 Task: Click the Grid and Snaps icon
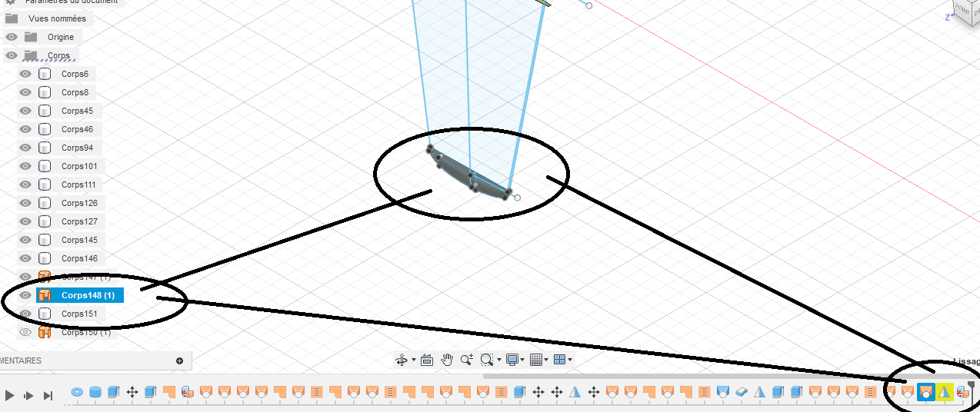point(536,360)
